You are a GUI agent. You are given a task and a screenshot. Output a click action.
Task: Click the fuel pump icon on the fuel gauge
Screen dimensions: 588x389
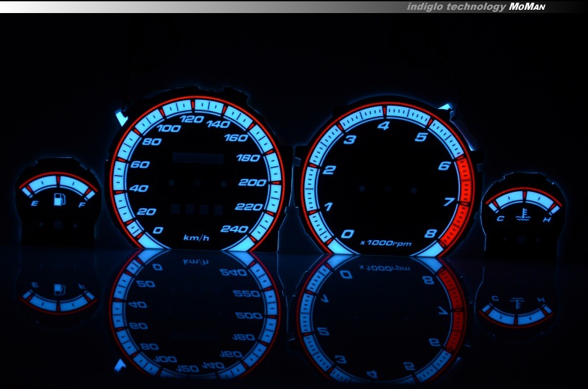coord(59,199)
